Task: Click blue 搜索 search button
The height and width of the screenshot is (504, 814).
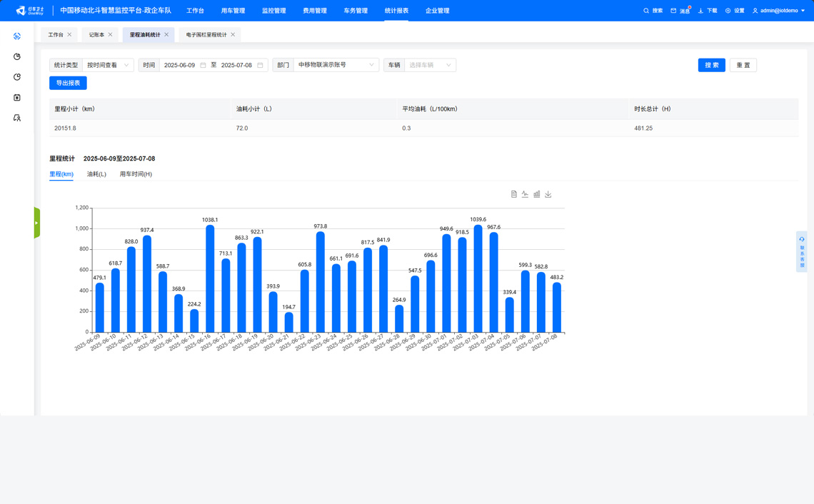Action: 711,65
